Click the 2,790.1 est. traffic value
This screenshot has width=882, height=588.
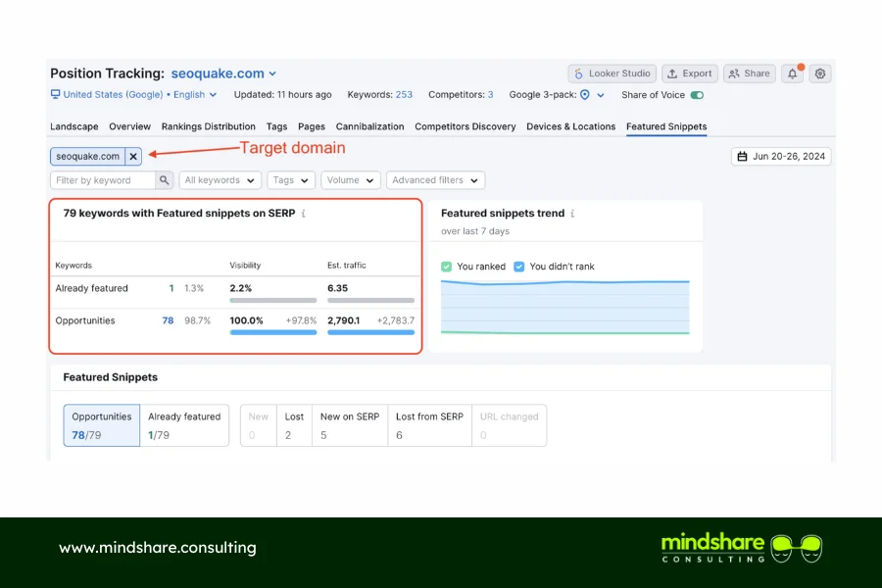point(344,320)
